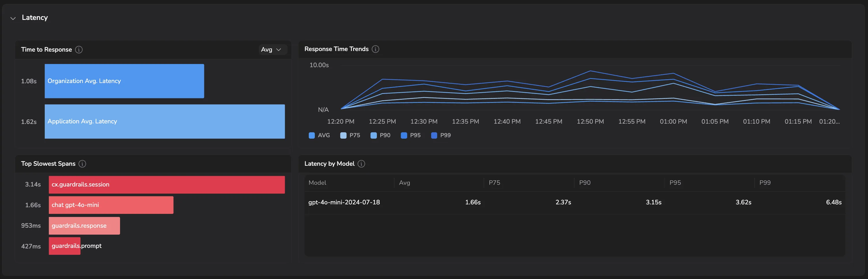Click the 12:50 PM axis label
This screenshot has height=279, width=868.
coord(590,122)
